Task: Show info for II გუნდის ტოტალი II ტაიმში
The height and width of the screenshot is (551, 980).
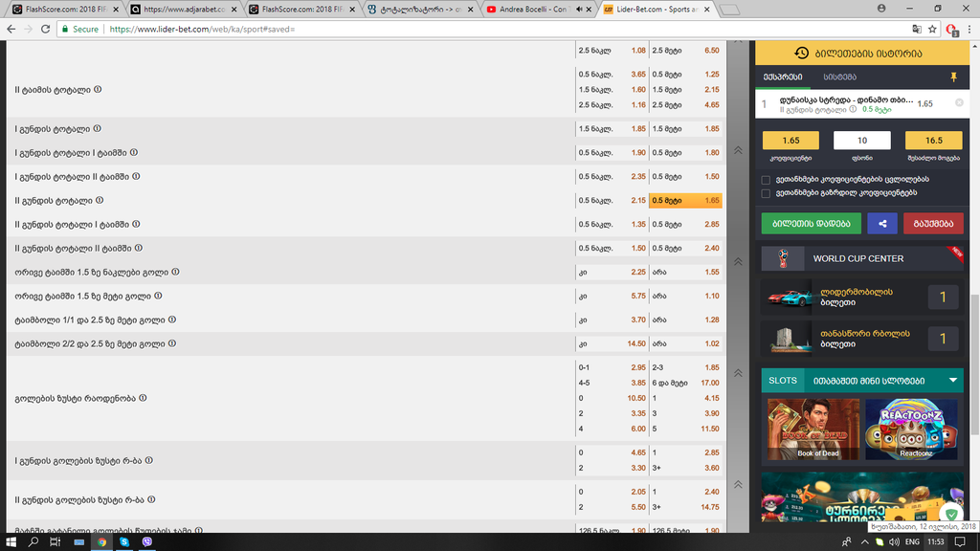Action: coord(139,248)
